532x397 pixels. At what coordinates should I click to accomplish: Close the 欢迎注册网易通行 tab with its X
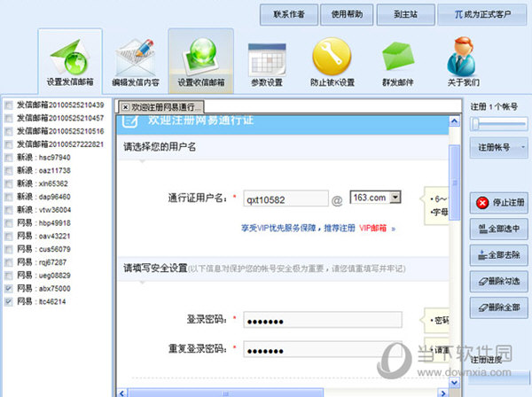pos(126,107)
